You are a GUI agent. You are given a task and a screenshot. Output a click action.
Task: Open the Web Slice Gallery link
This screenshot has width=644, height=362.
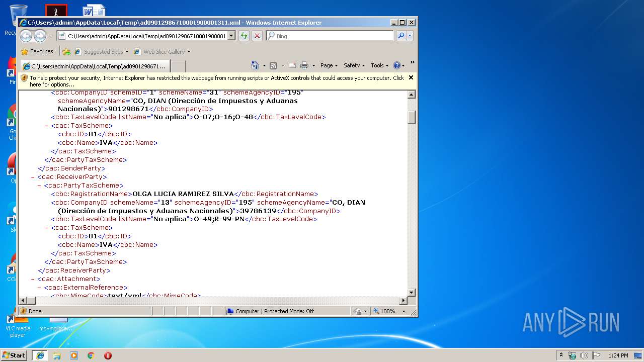[162, 51]
